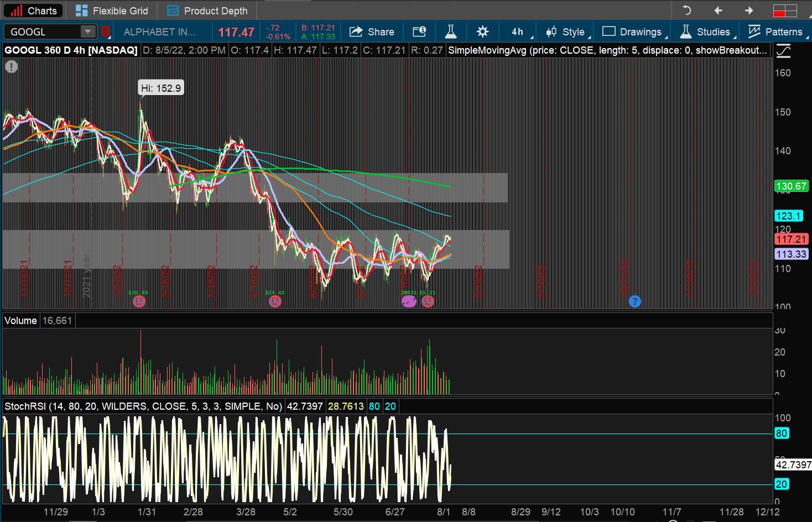Click the Volume subgraph label
The width and height of the screenshot is (812, 522).
[20, 321]
